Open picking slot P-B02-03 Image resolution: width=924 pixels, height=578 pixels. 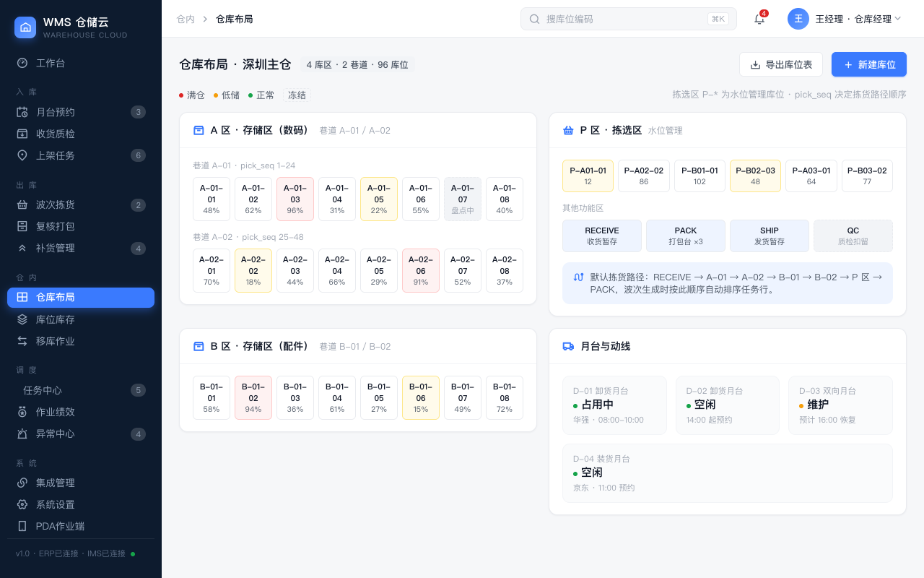coord(755,176)
